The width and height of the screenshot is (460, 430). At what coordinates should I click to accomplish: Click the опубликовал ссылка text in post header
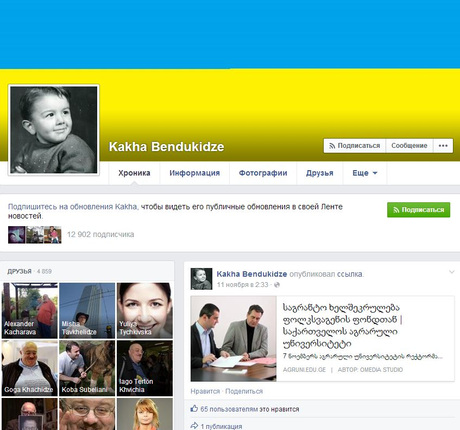pyautogui.click(x=326, y=274)
